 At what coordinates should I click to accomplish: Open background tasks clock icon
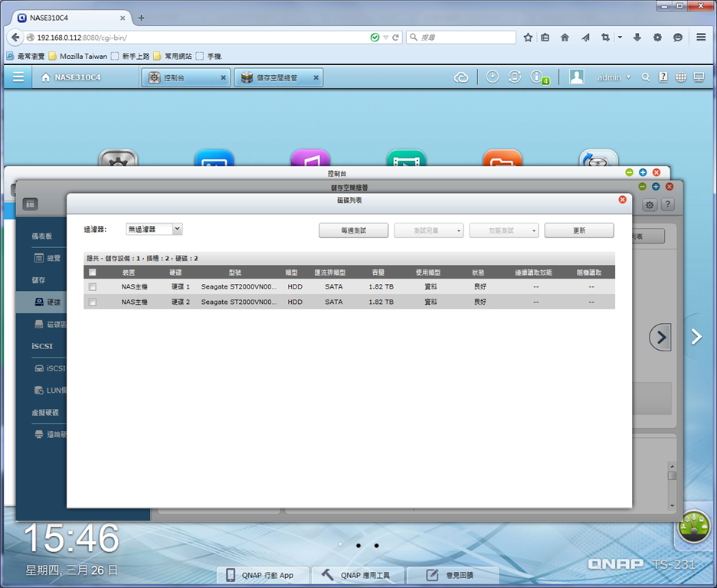[492, 77]
